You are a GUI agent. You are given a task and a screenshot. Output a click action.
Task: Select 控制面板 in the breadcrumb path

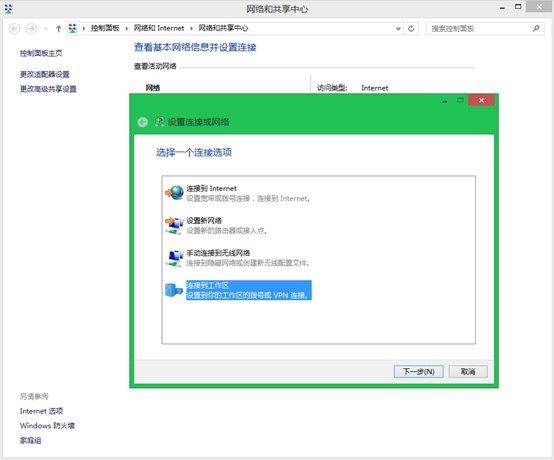(105, 28)
